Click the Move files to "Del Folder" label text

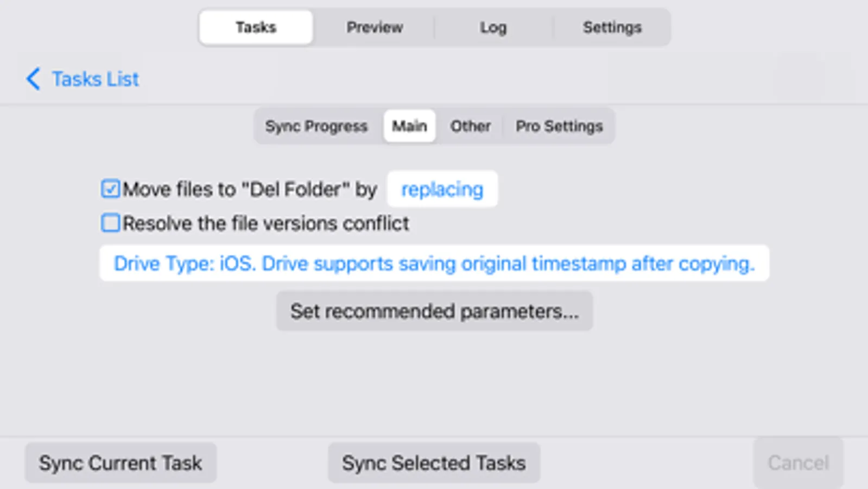(250, 189)
